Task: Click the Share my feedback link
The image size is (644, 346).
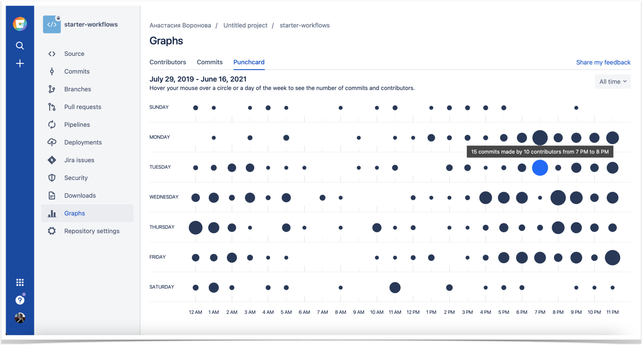Action: pos(603,62)
